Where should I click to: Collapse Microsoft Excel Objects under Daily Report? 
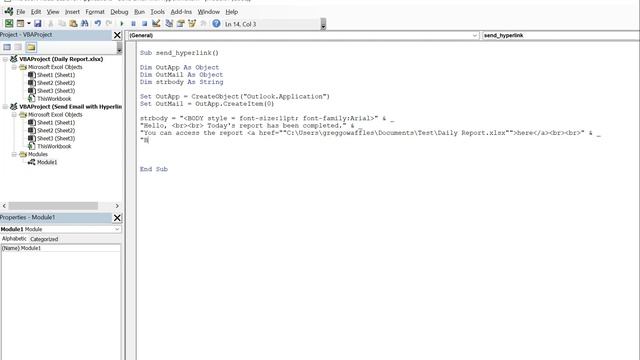pos(14,67)
